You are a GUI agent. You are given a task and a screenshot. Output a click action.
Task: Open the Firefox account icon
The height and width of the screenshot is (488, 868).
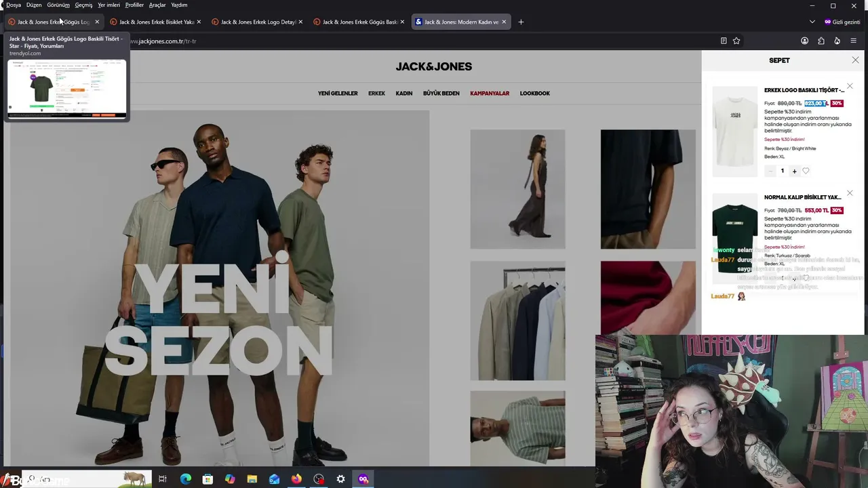pyautogui.click(x=804, y=41)
